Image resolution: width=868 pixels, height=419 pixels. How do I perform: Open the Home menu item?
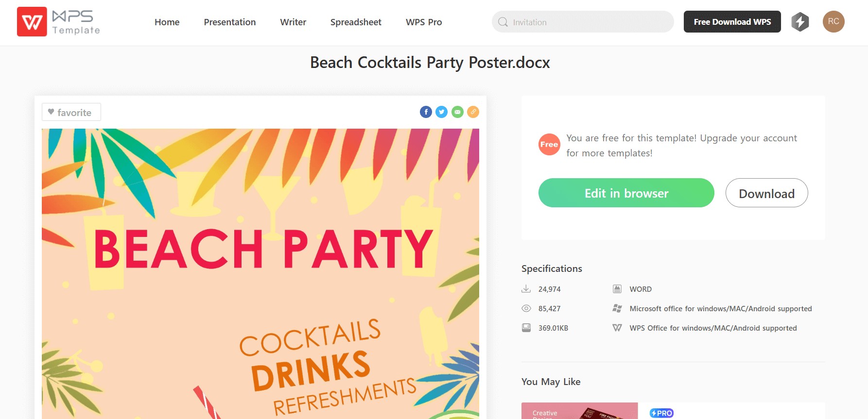pos(167,22)
